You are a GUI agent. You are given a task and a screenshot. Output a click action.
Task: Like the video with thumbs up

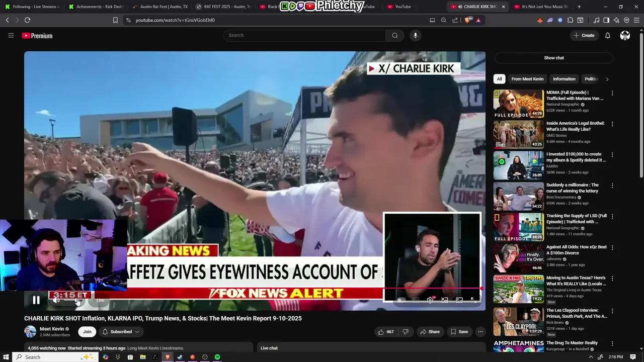click(386, 332)
